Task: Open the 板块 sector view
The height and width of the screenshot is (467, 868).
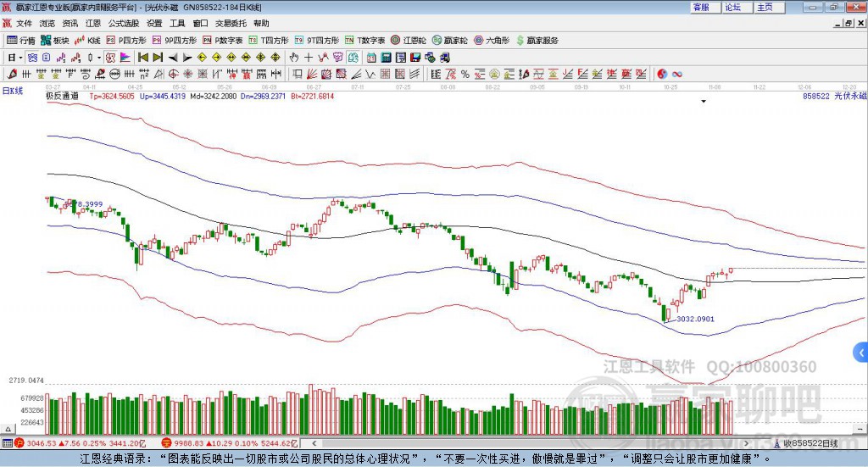Action: (x=55, y=40)
